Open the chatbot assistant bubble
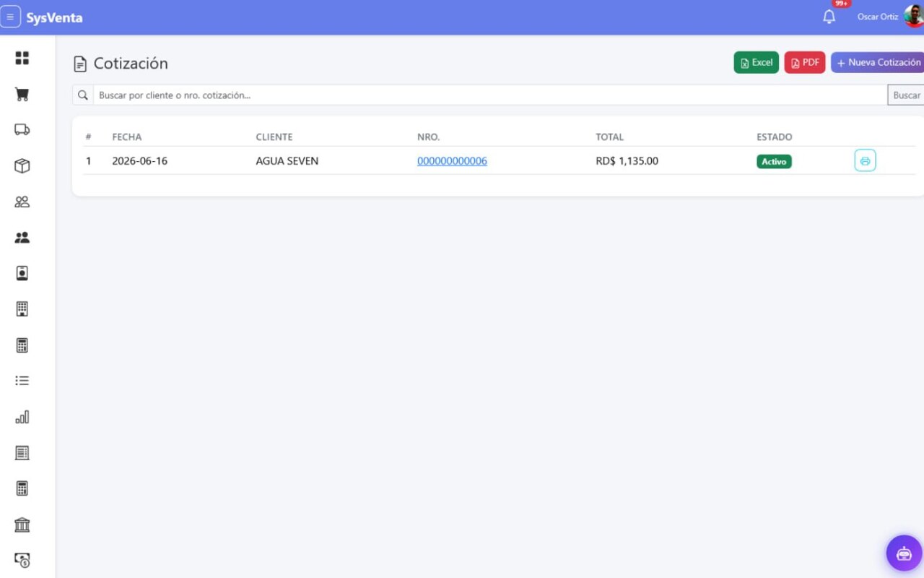Screen dimensions: 924x578 (x=904, y=553)
